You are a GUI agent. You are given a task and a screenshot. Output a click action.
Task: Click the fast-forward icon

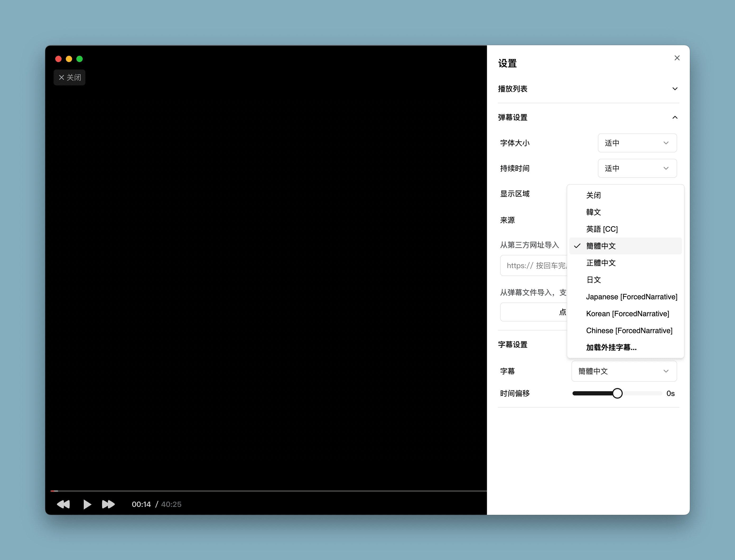click(x=108, y=504)
